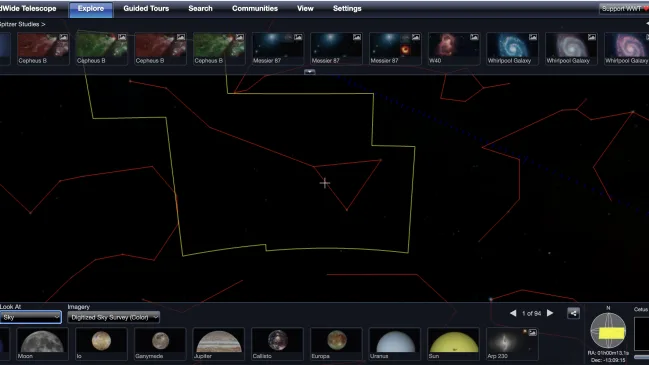Open the Look At dropdown showing Sky
Viewport: 649px width, 365px height.
coord(31,317)
